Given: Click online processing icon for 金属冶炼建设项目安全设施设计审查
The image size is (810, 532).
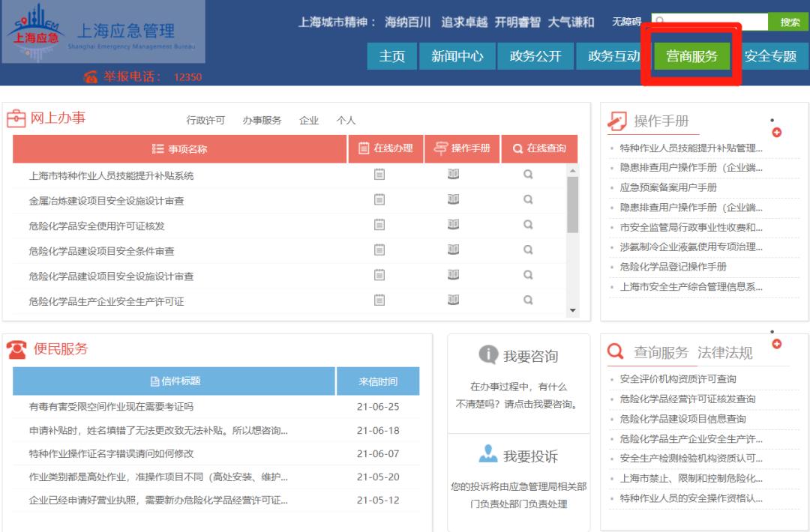Looking at the screenshot, I should coord(379,200).
